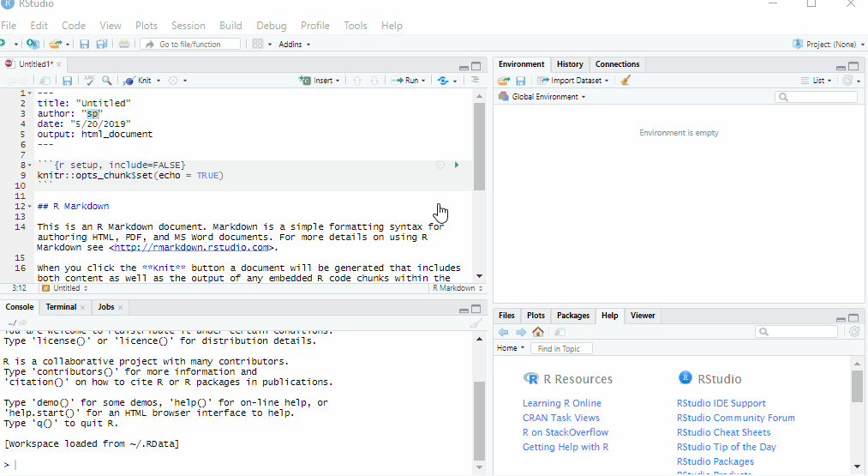Close the Untitled1 tab

pyautogui.click(x=58, y=64)
